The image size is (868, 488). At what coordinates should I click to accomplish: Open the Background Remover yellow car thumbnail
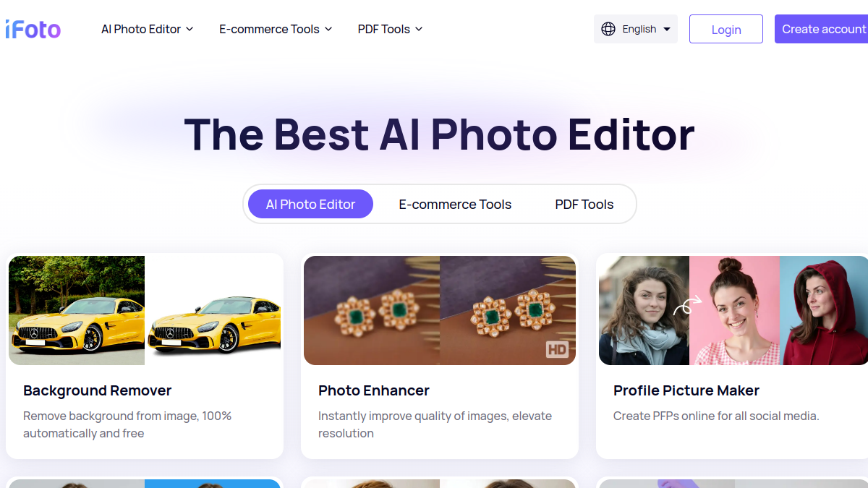pyautogui.click(x=145, y=310)
